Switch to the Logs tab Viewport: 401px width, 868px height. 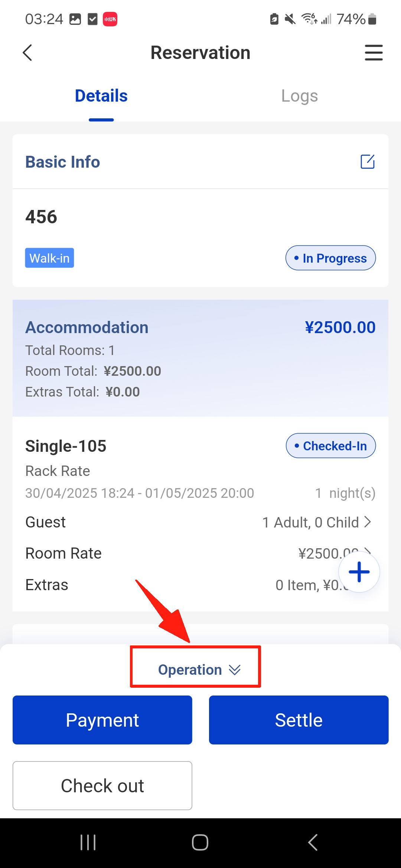tap(299, 96)
